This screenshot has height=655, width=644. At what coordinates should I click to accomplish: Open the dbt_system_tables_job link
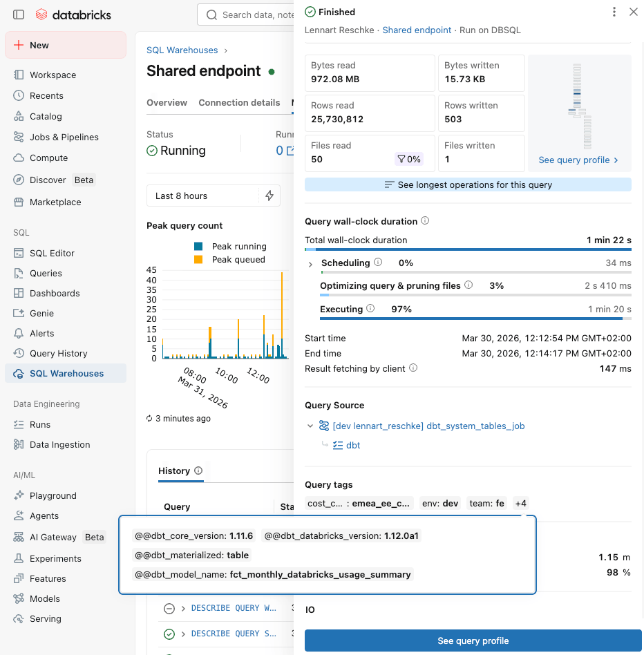coord(428,426)
